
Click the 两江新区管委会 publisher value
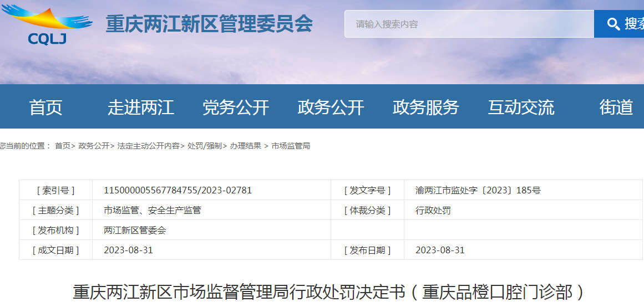(135, 231)
